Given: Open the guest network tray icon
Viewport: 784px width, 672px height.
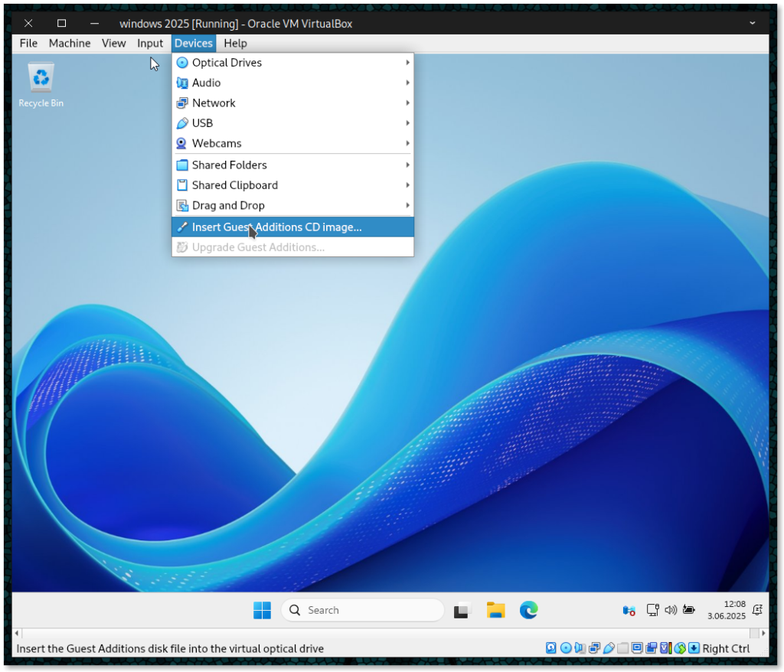Looking at the screenshot, I should (652, 610).
